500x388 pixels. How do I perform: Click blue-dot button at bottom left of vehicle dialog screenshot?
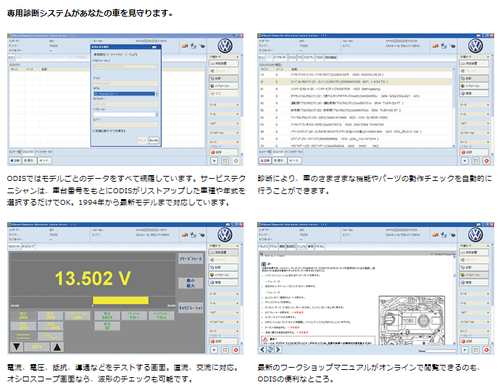point(15,161)
